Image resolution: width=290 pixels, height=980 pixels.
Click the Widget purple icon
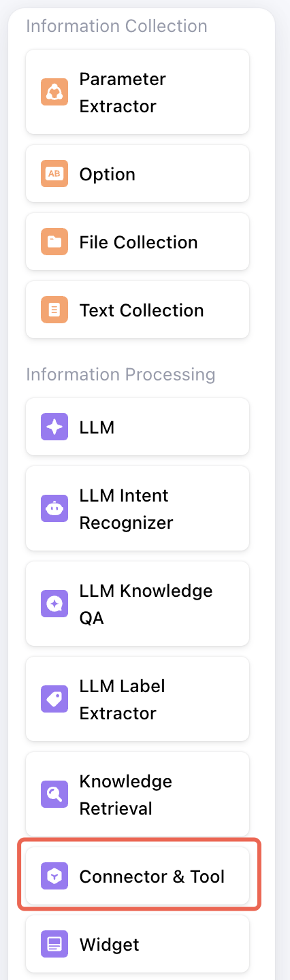click(x=54, y=944)
